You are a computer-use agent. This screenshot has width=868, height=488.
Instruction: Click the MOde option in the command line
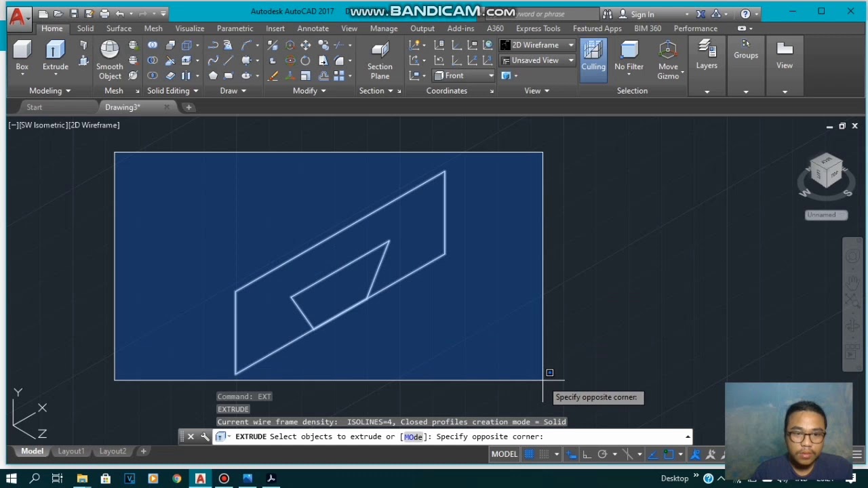[x=413, y=437]
